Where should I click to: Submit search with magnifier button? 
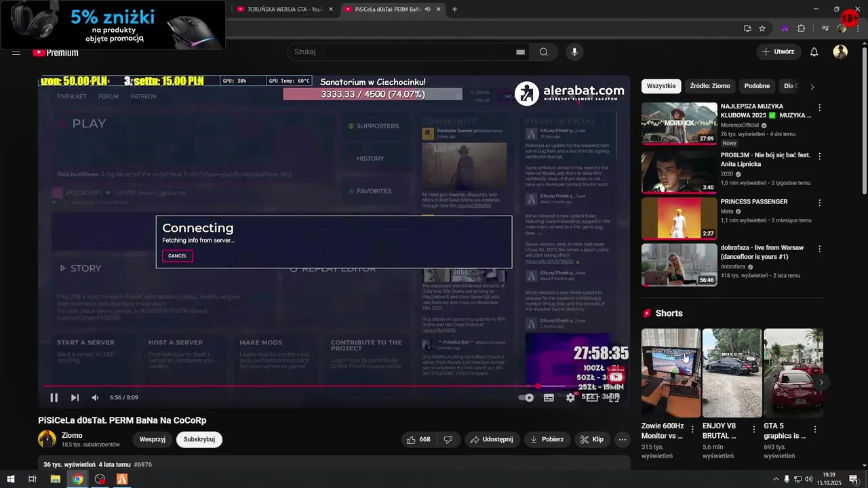544,52
